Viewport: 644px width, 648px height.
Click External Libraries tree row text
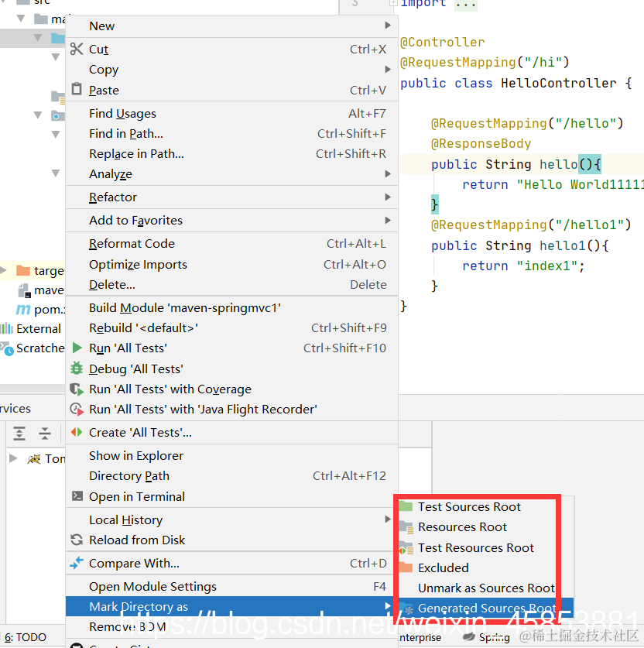click(x=39, y=328)
